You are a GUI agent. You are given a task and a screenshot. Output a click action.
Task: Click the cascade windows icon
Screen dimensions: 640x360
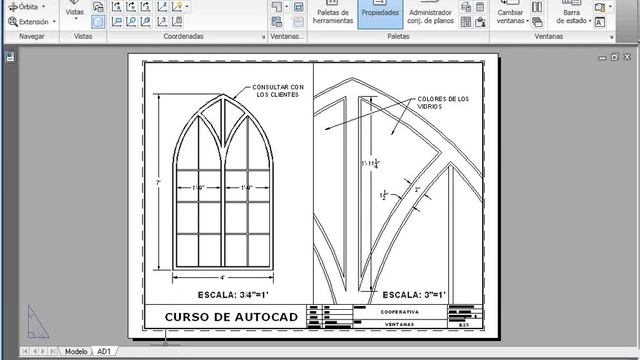pyautogui.click(x=537, y=22)
